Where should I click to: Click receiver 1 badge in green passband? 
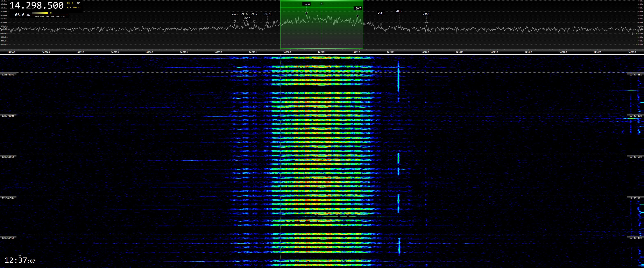[322, 4]
